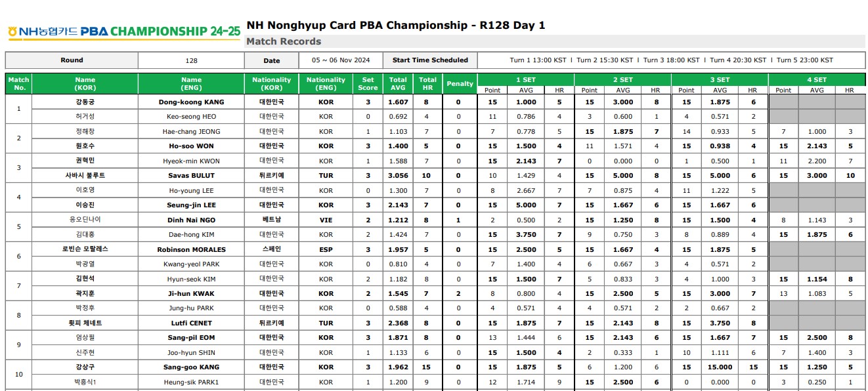Click Korean name '륏피 체네트' cell
The width and height of the screenshot is (868, 391).
click(x=85, y=323)
